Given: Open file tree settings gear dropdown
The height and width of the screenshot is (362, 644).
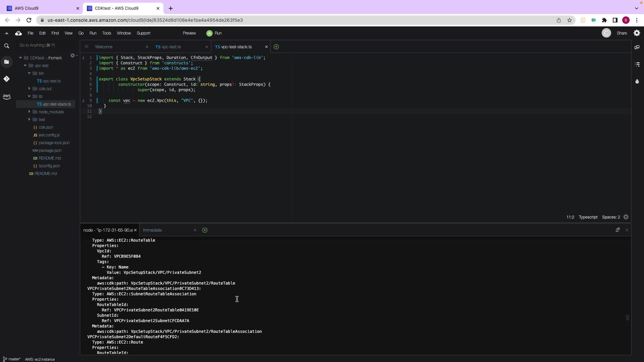Looking at the screenshot, I should pyautogui.click(x=73, y=56).
